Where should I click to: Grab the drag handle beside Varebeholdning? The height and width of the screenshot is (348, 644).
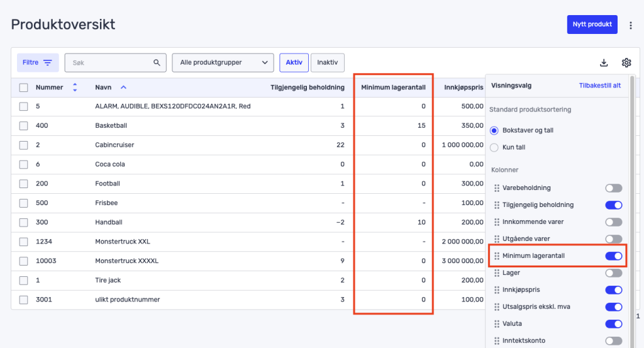point(497,188)
